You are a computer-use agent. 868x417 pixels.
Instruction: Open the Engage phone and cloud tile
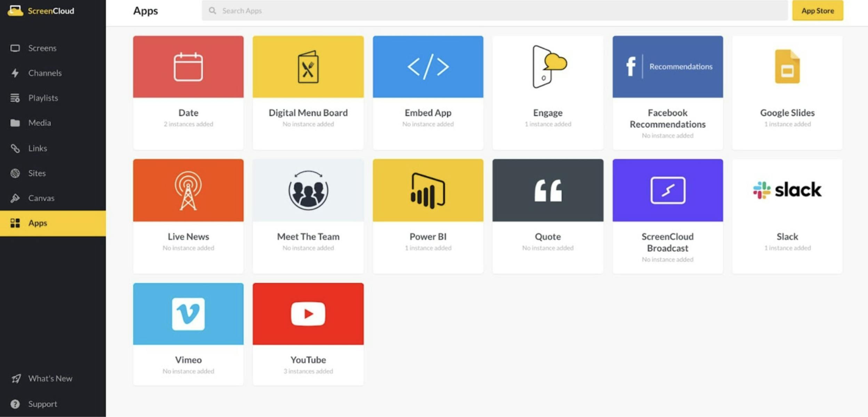[x=548, y=67]
